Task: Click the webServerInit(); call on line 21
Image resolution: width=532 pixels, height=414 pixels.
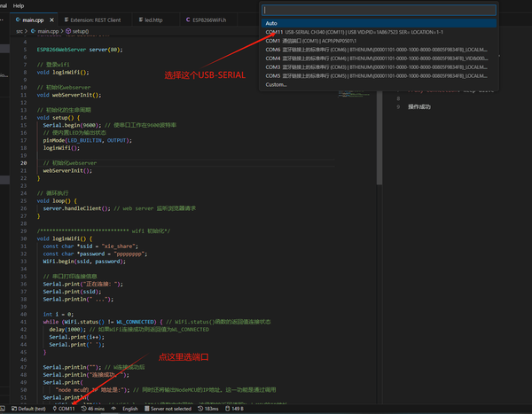Action: [x=67, y=171]
